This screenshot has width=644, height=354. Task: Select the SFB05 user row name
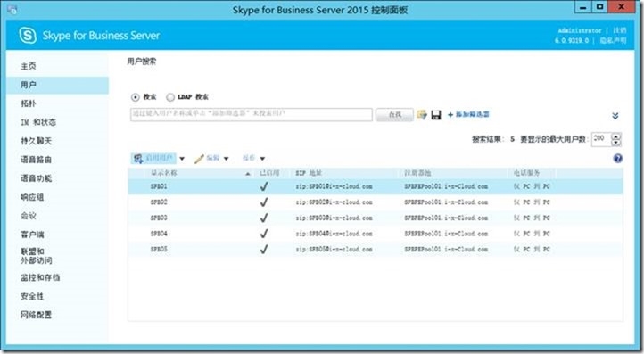click(x=159, y=250)
